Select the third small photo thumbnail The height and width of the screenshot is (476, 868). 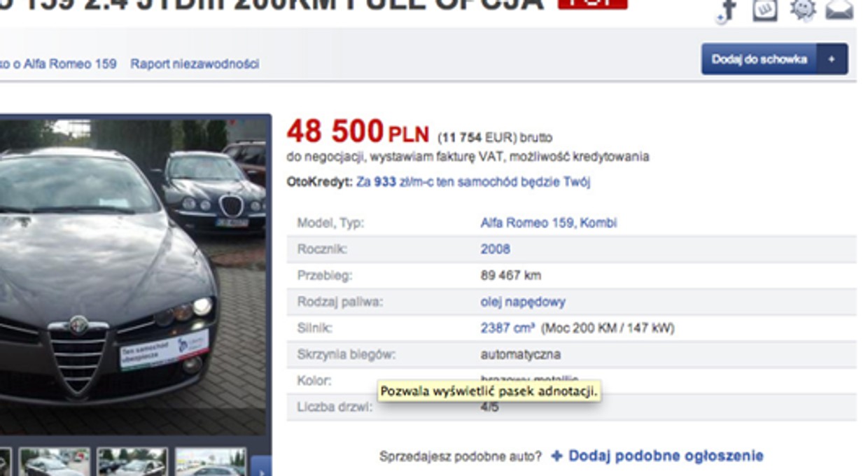click(132, 462)
